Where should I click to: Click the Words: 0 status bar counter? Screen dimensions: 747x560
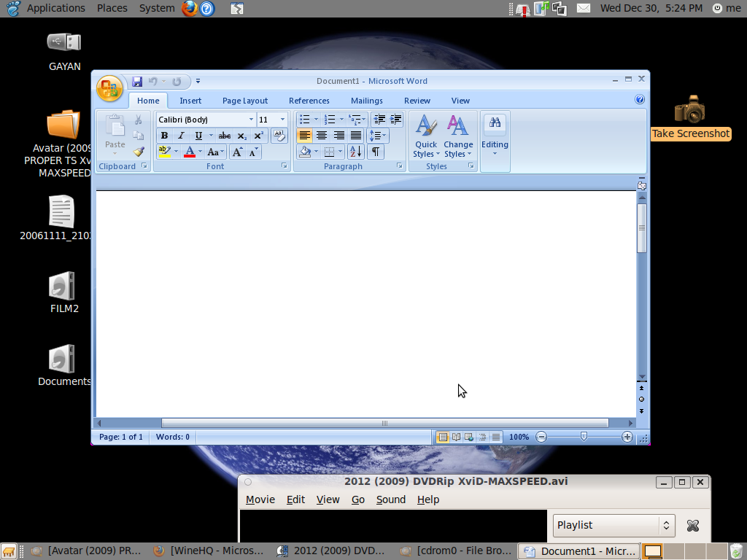[x=172, y=437]
